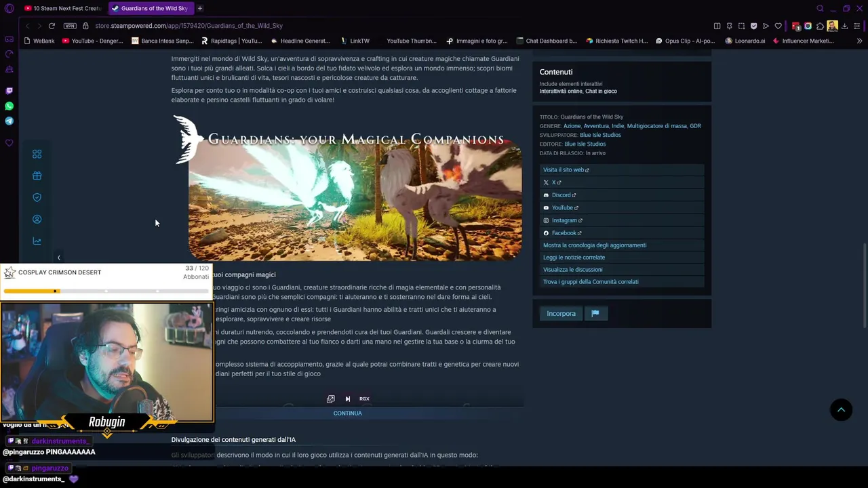868x488 pixels.
Task: Open Twitch in the Opera sidebar
Action: tap(9, 91)
